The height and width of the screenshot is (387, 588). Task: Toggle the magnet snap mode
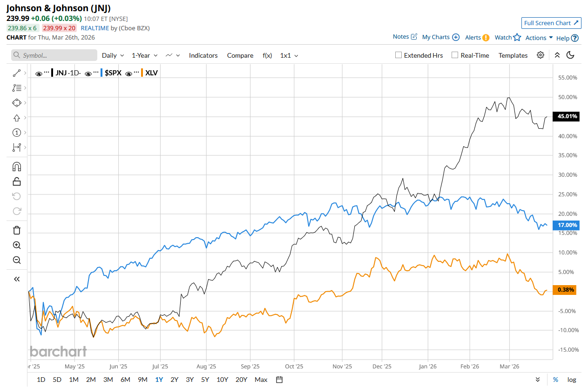click(x=17, y=167)
